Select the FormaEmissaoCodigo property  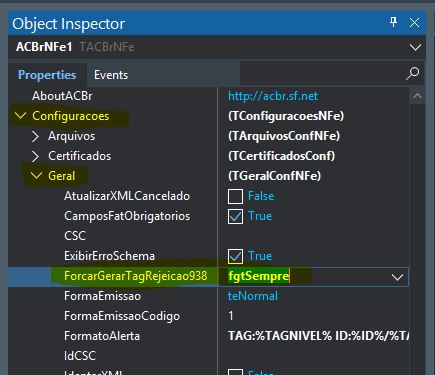click(x=122, y=316)
